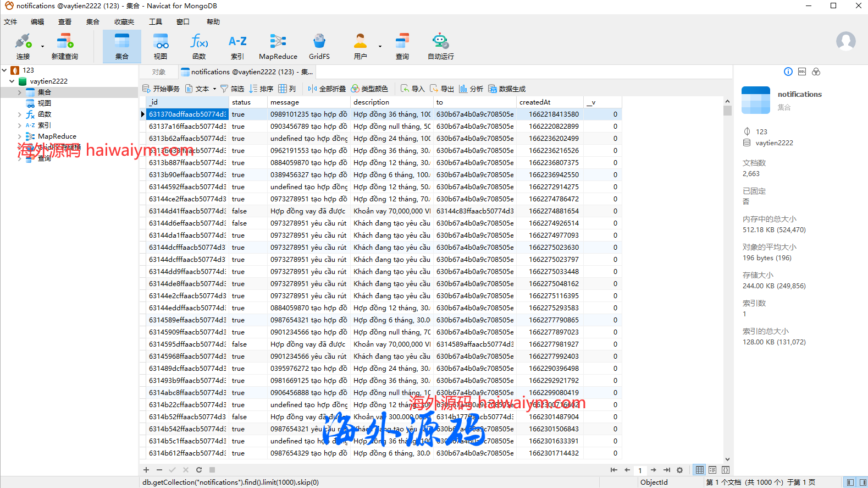868x488 pixels.
Task: Open the MapReduce tool in the toolbar
Action: tap(278, 46)
